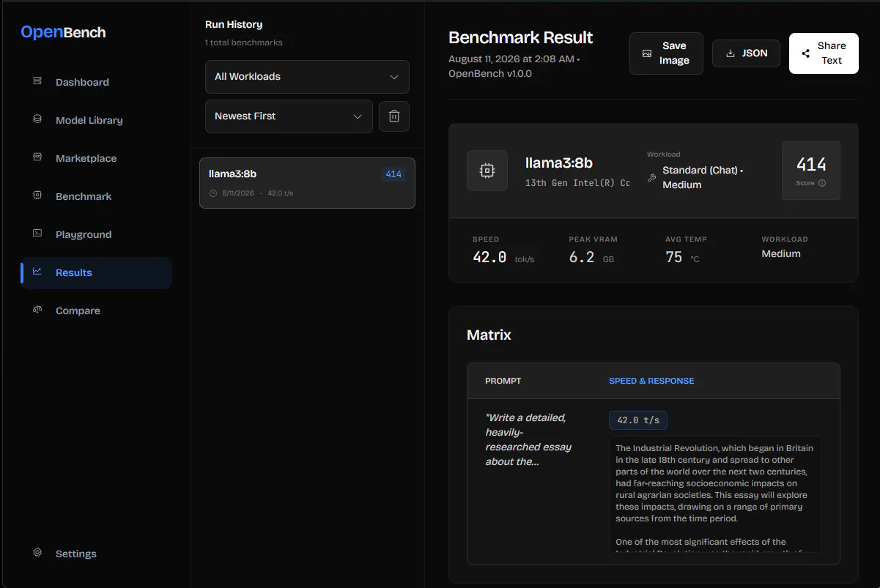Click the Benchmark chip icon in sidebar
This screenshot has width=880, height=588.
(37, 196)
